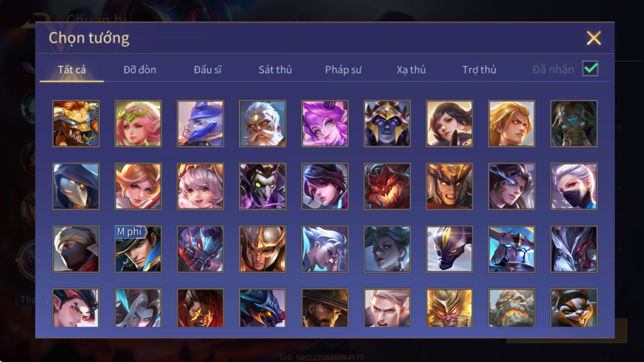Select the plague-doctor hooded bird mask hero
Viewport: 644px width, 362px height.
76,186
